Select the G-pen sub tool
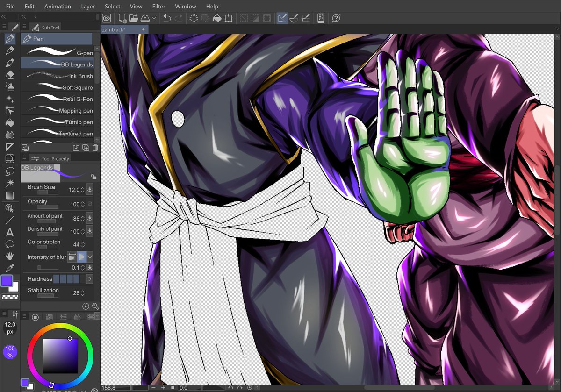 pyautogui.click(x=58, y=53)
